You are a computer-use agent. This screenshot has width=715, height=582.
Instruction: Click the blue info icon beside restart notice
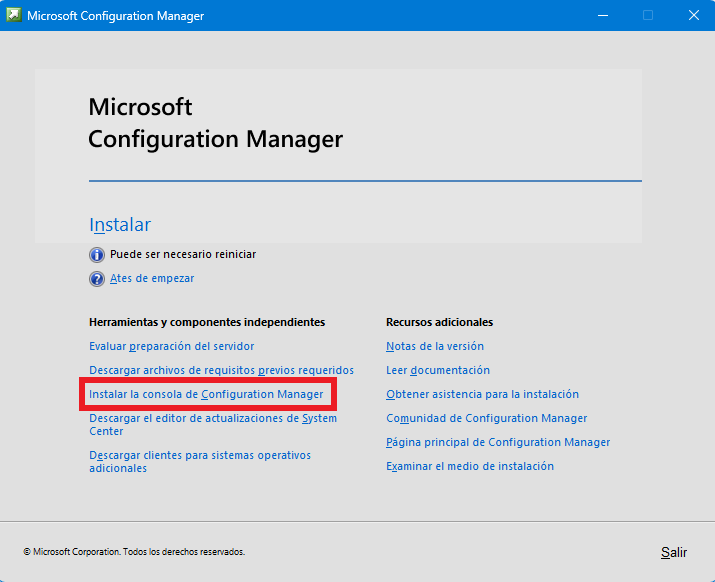(97, 255)
